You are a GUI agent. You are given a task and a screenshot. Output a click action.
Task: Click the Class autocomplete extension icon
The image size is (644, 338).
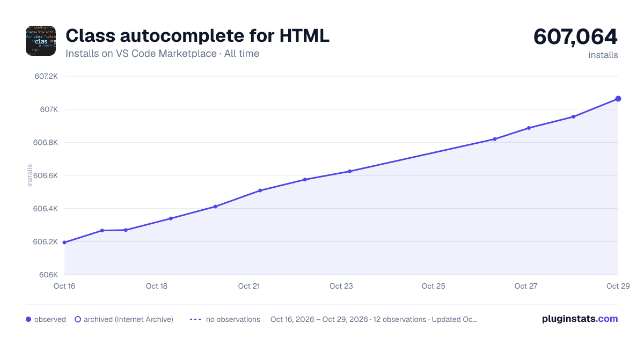(41, 41)
